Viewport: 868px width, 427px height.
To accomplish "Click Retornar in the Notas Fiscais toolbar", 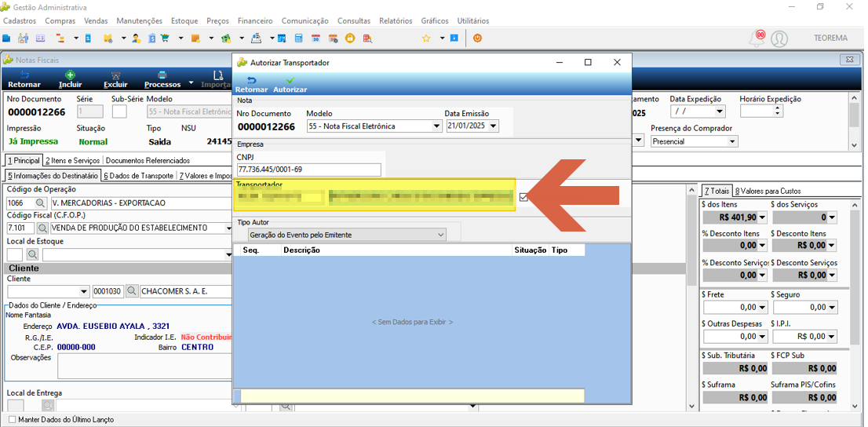I will pos(24,80).
